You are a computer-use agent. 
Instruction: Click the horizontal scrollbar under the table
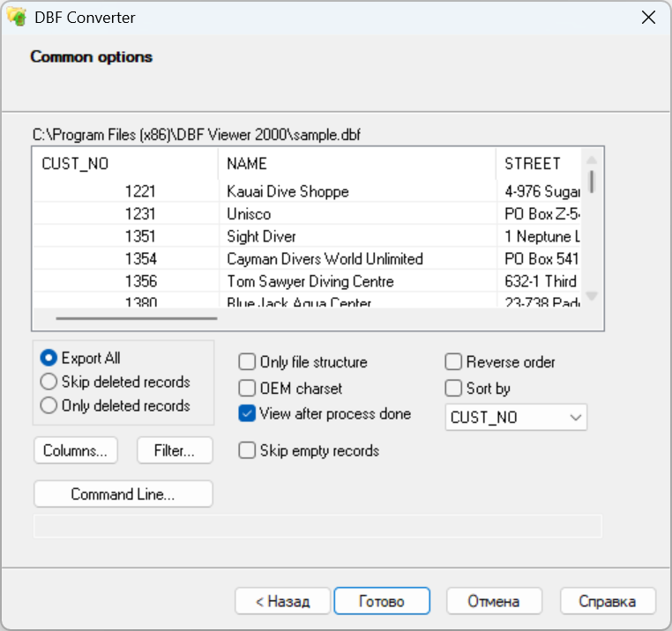137,318
